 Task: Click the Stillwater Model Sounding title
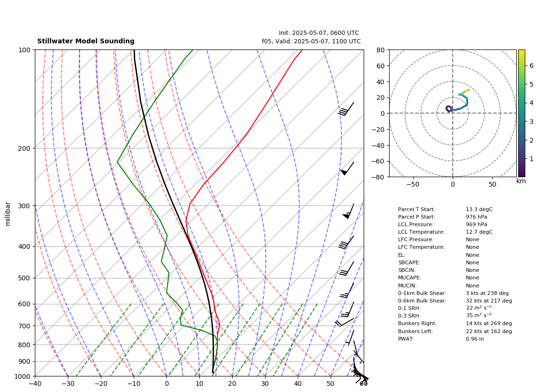tap(86, 41)
